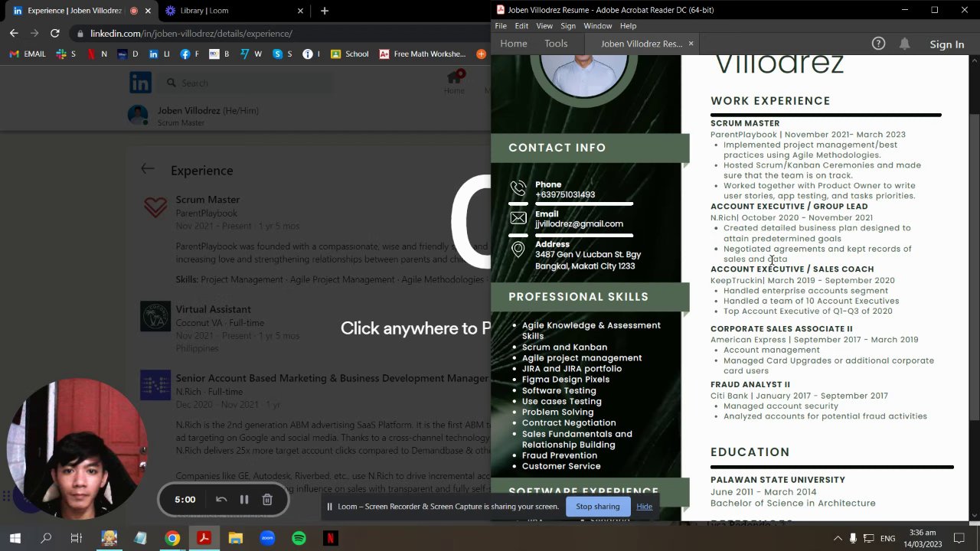Open the Windows notification center
This screenshot has width=980, height=551.
(960, 538)
